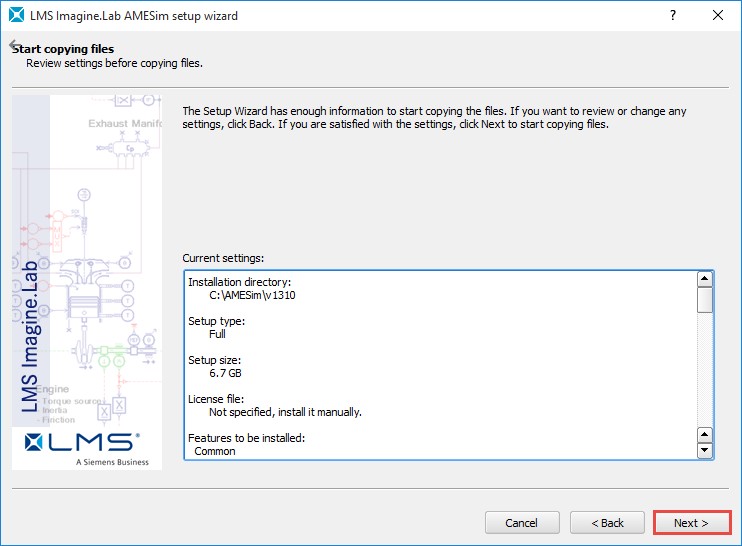Click the 'Start copying files' heading
Image resolution: width=742 pixels, height=546 pixels.
[x=64, y=49]
